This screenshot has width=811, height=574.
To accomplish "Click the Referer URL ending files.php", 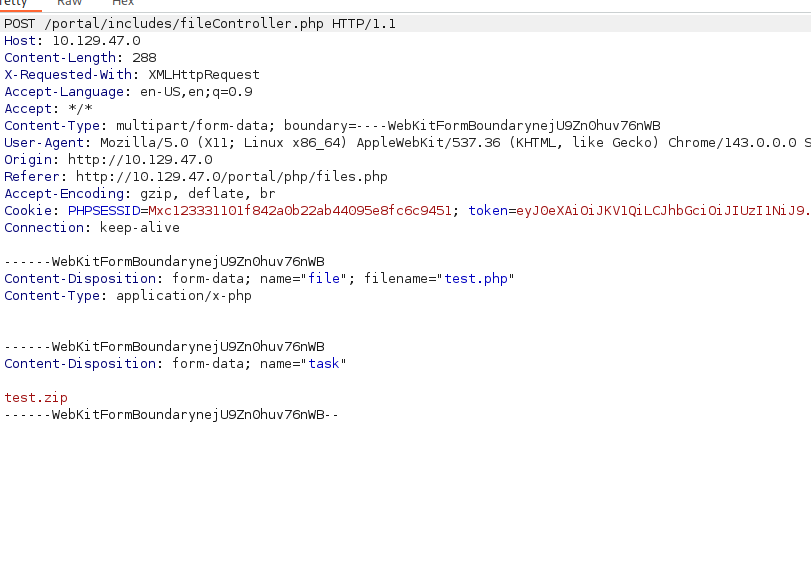I will [232, 177].
